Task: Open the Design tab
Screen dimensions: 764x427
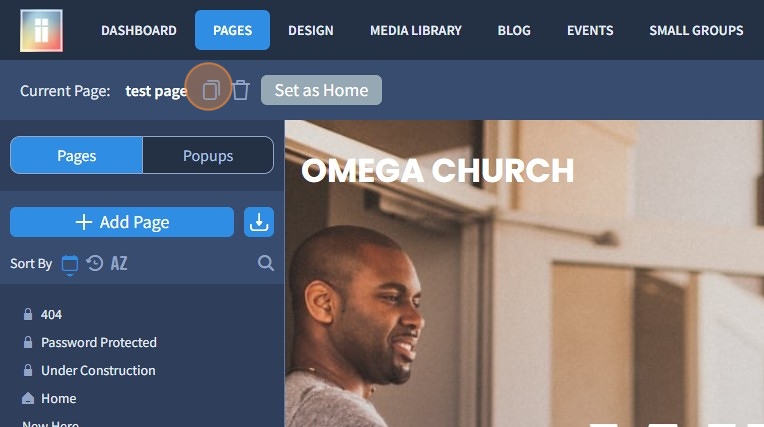Action: point(311,30)
